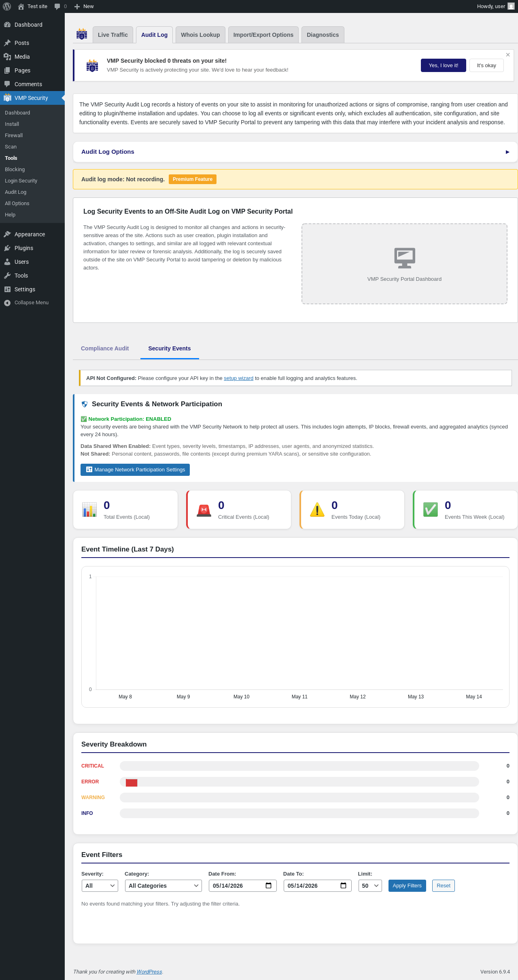Switch to the Live Traffic tab
The width and height of the screenshot is (518, 980).
pos(113,35)
